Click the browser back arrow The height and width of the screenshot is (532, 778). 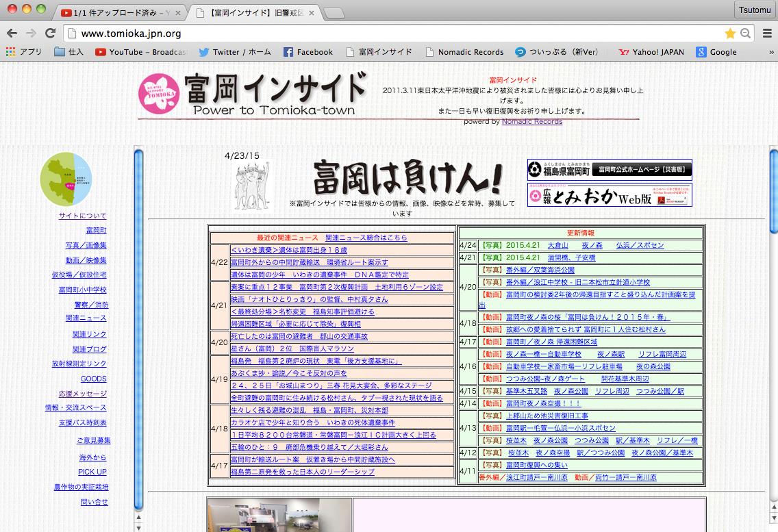(12, 34)
